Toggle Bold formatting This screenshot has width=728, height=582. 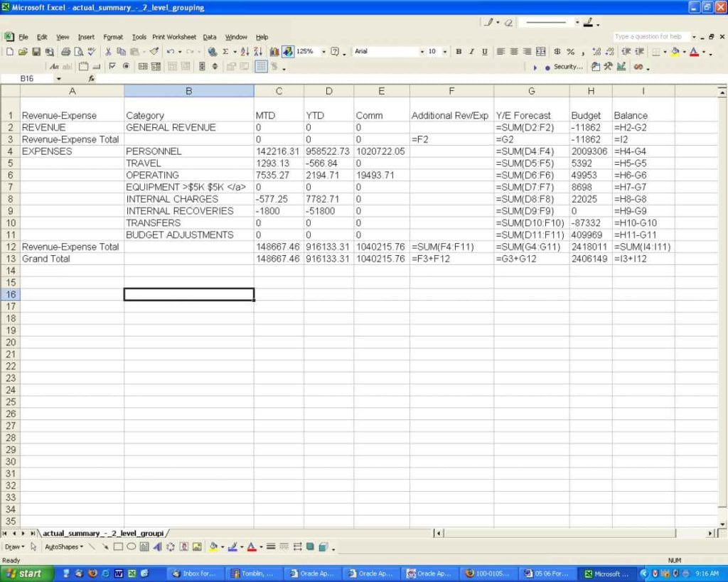[459, 52]
